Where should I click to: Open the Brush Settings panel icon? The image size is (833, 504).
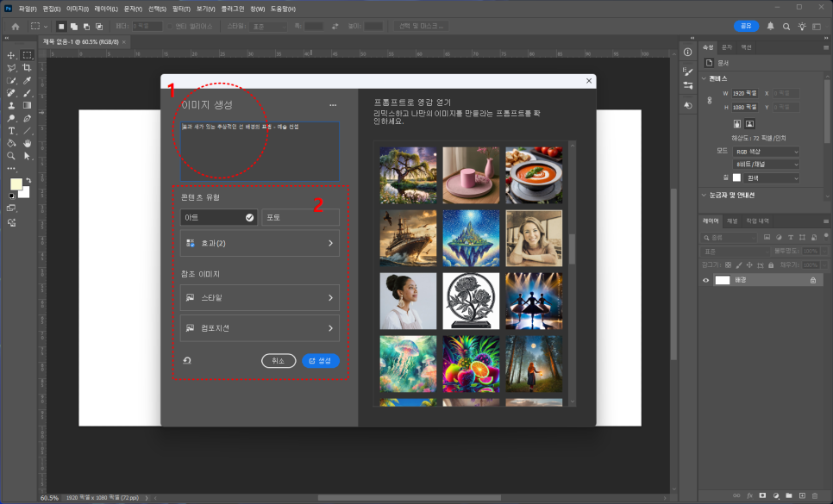pos(688,72)
